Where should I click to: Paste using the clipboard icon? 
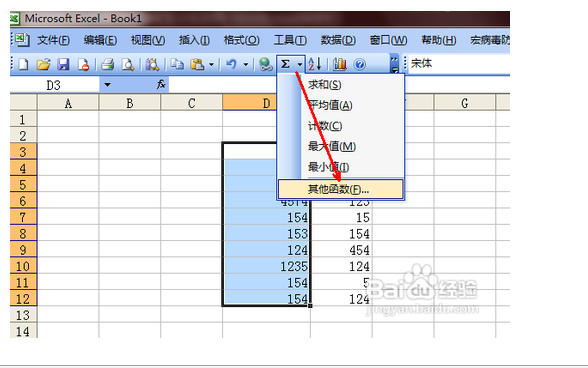point(197,65)
